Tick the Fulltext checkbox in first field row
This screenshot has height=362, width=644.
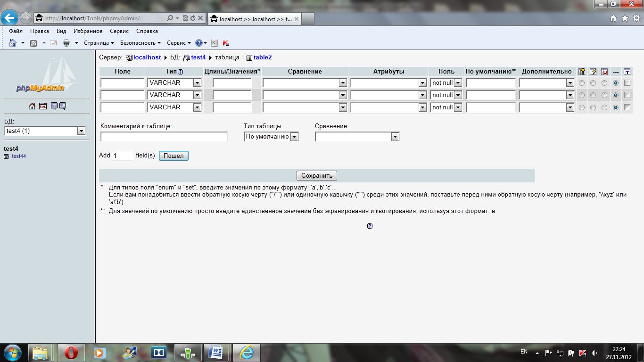627,83
